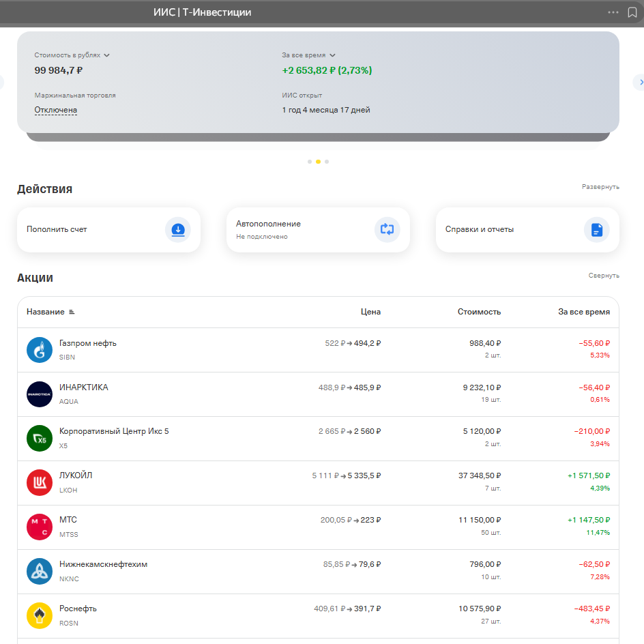
Task: Click the ИНАРКТИКА logo
Action: point(40,394)
